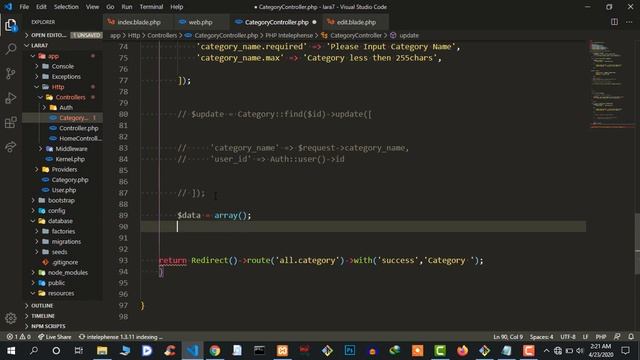Select CategoryController.php editor tab
Screen dimensions: 640x360
coord(276,22)
